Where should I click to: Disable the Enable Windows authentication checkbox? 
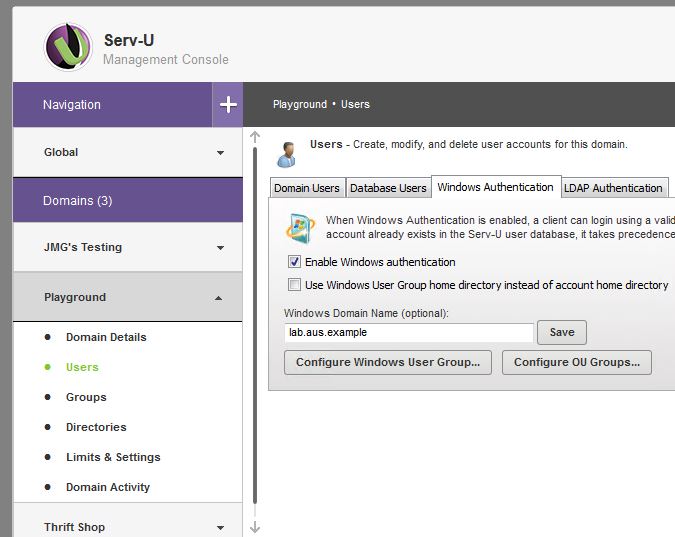pyautogui.click(x=294, y=261)
